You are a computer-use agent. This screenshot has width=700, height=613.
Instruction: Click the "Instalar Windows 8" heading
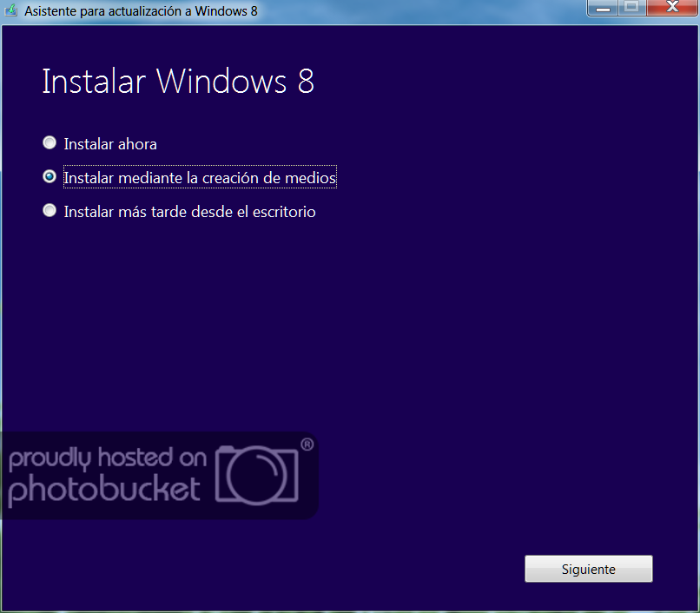[x=178, y=82]
